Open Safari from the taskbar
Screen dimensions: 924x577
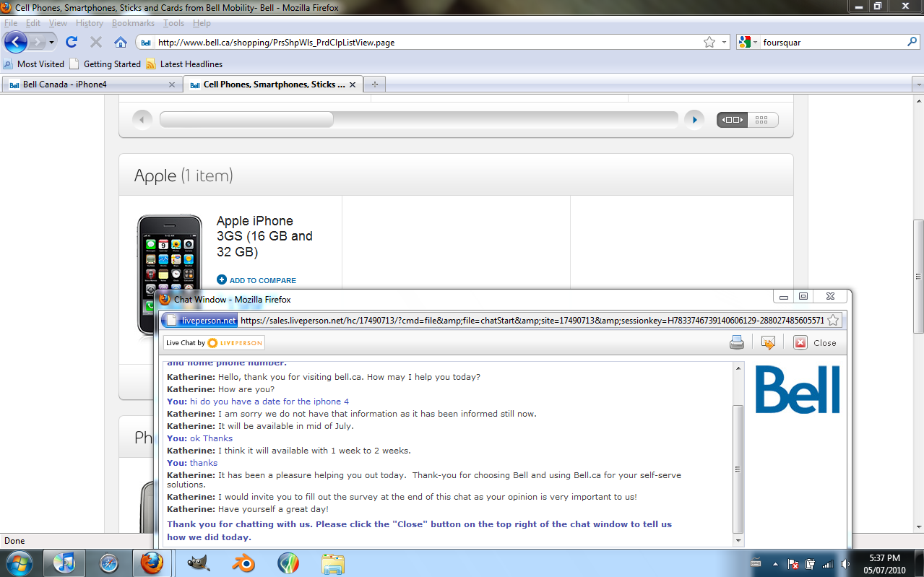pyautogui.click(x=108, y=563)
